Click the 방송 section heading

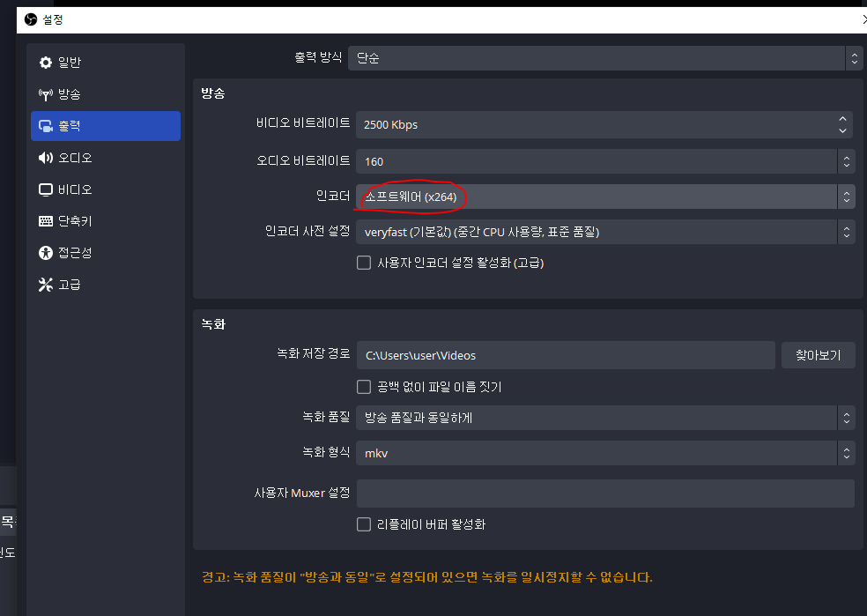(213, 93)
